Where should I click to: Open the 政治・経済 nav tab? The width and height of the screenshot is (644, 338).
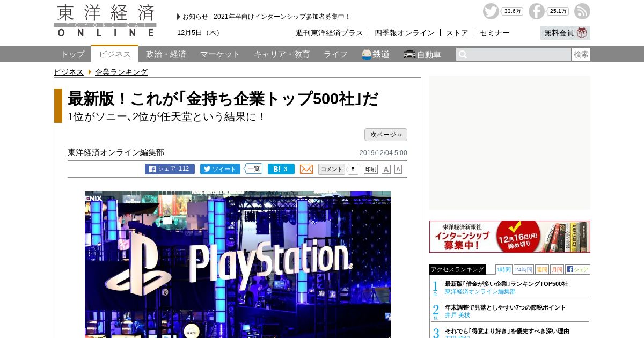click(x=166, y=54)
